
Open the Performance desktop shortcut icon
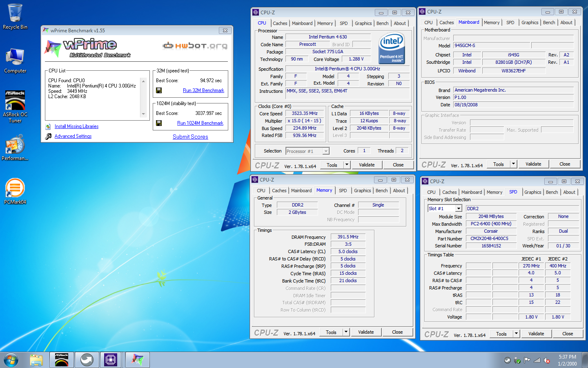[x=15, y=148]
